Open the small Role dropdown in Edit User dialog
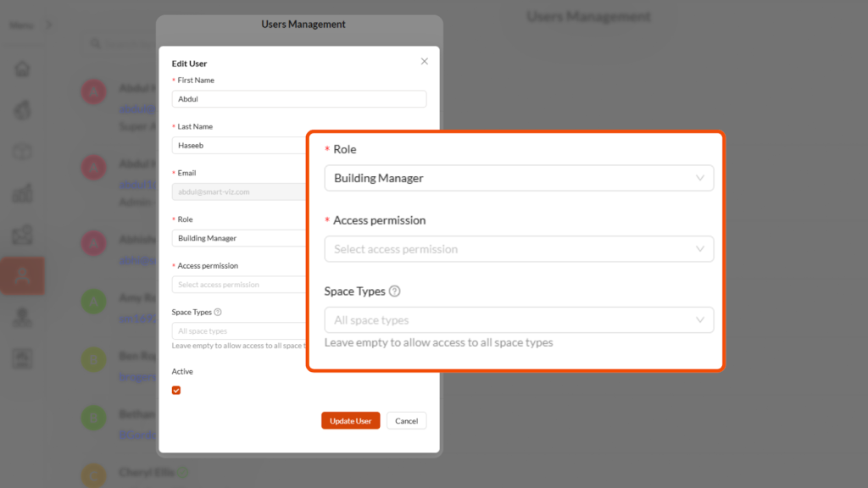This screenshot has height=488, width=868. pos(239,238)
